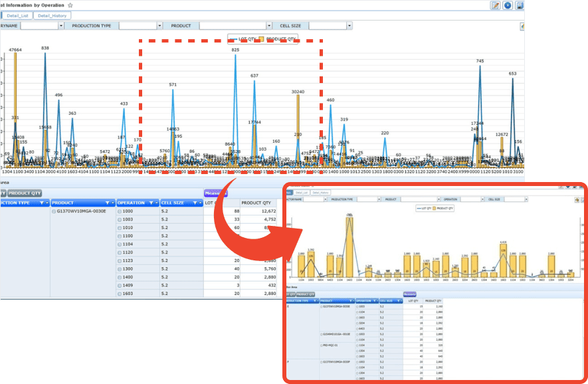The image size is (588, 384).
Task: Click into the PRODUCT filter field
Action: pyautogui.click(x=233, y=25)
